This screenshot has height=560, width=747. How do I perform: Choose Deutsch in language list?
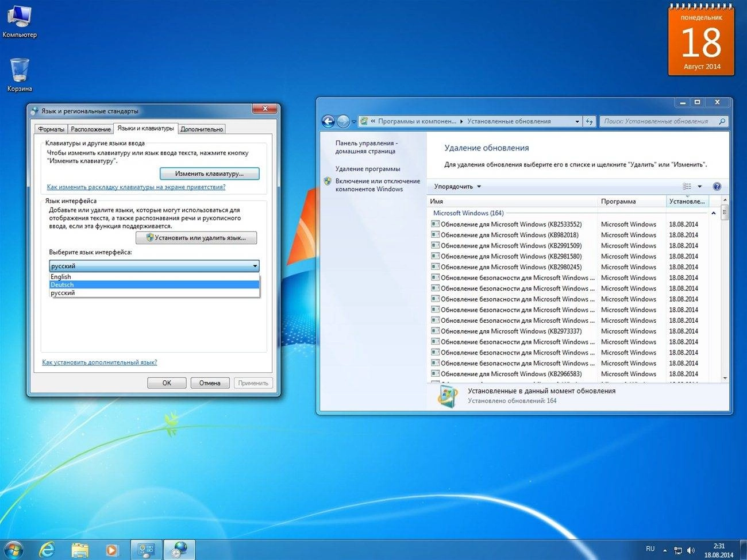coord(155,285)
